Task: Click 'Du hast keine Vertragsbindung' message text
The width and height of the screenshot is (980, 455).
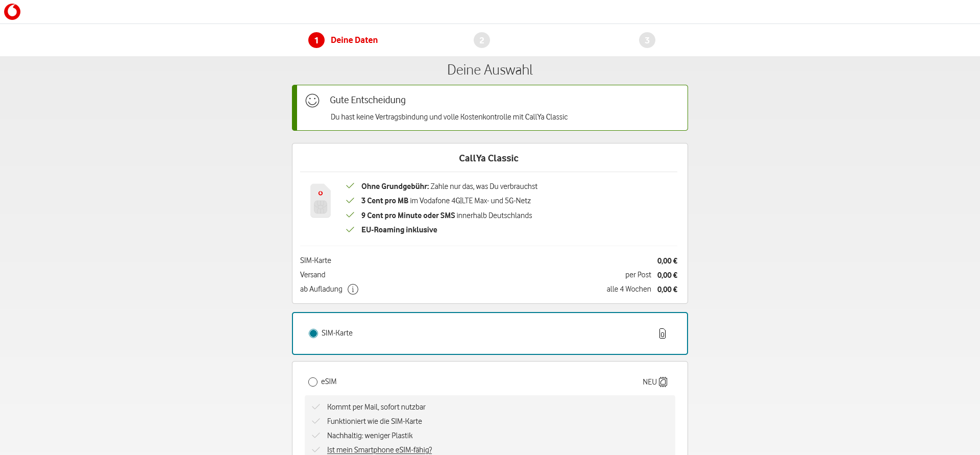Action: [x=449, y=117]
